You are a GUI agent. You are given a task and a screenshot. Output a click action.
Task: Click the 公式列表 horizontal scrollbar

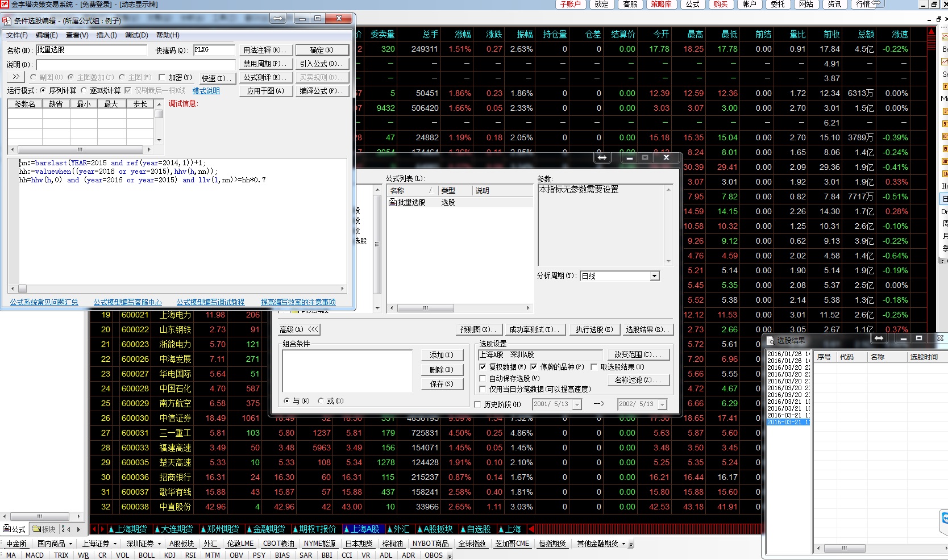pyautogui.click(x=459, y=308)
